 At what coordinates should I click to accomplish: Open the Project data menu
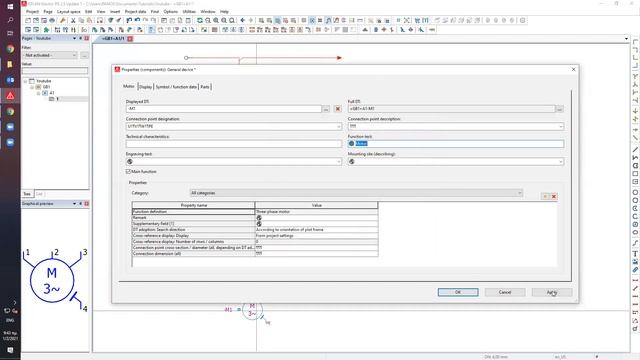(x=135, y=11)
